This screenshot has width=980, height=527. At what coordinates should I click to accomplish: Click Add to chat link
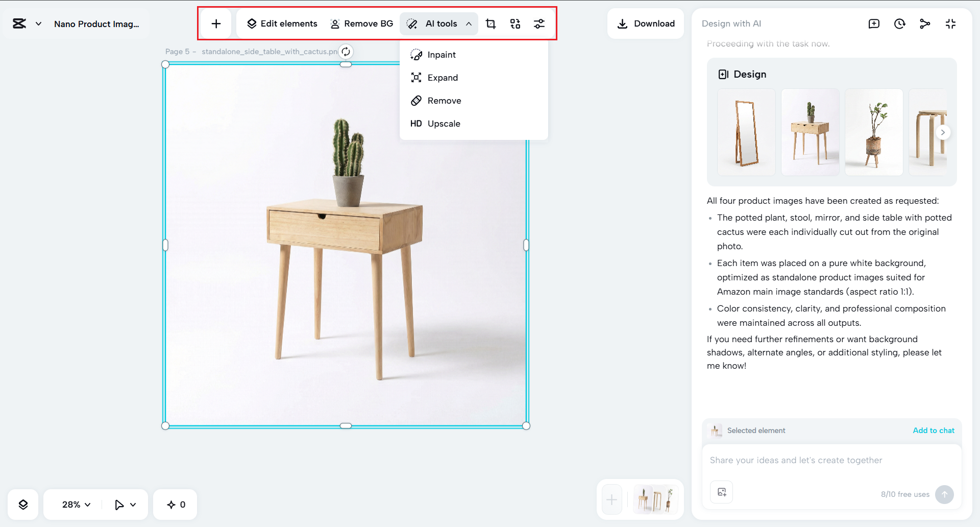[934, 430]
